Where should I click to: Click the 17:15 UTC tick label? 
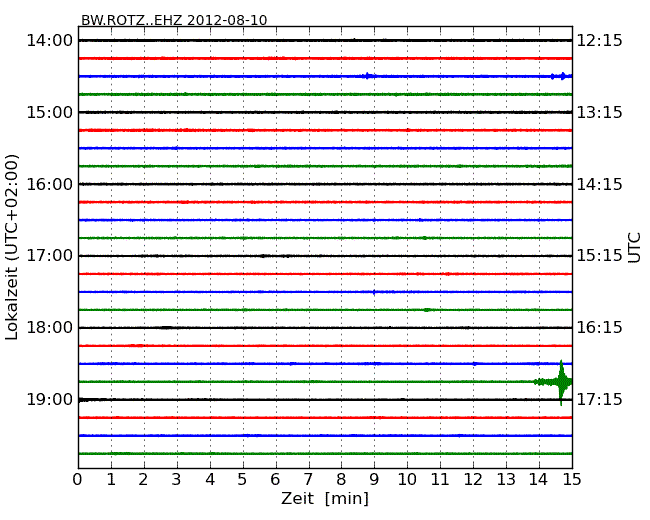(600, 399)
